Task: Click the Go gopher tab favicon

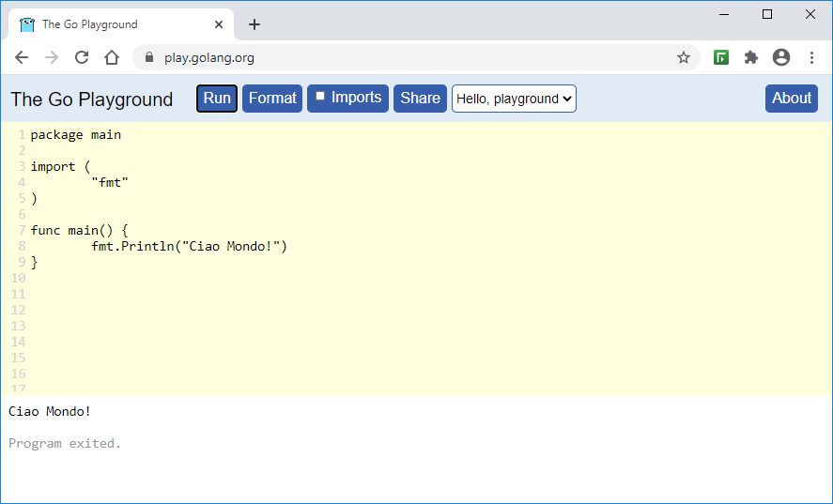Action: tap(27, 24)
